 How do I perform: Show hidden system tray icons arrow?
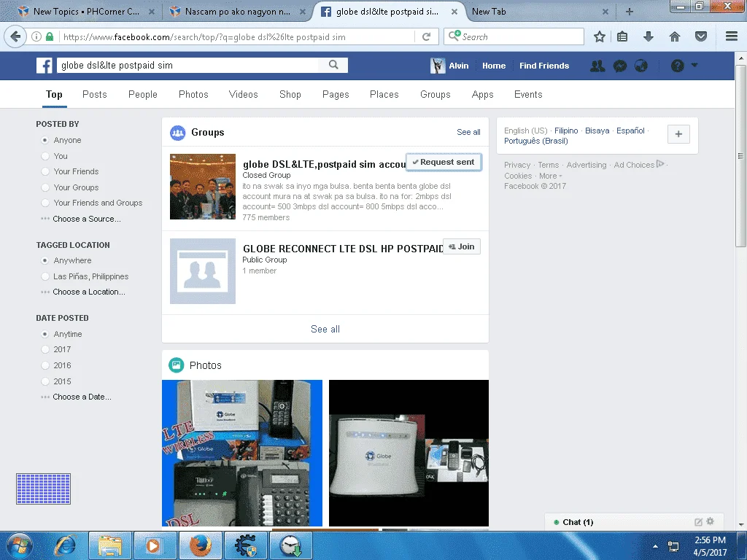[655, 546]
